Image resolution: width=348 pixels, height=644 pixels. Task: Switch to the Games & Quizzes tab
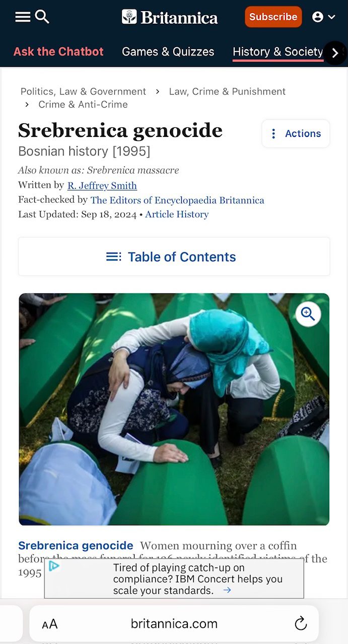click(168, 52)
